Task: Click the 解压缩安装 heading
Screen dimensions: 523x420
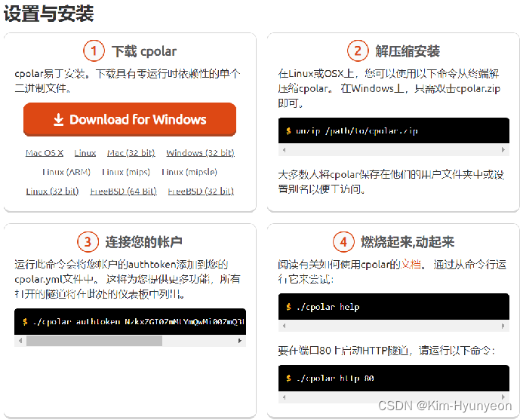Action: [x=408, y=51]
